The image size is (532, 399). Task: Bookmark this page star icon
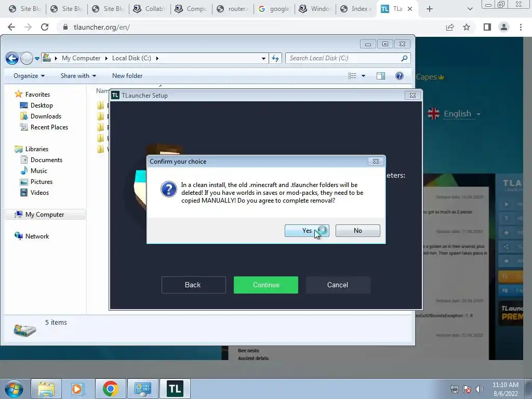click(467, 27)
